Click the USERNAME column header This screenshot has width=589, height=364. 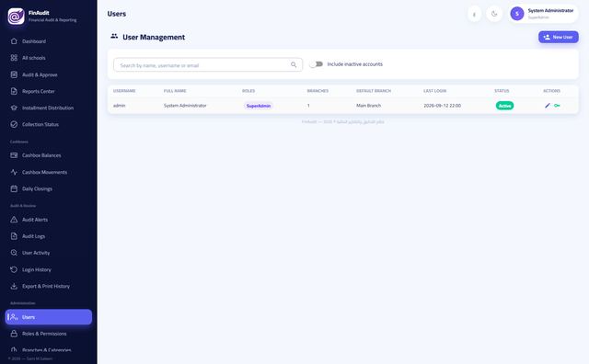click(x=124, y=91)
